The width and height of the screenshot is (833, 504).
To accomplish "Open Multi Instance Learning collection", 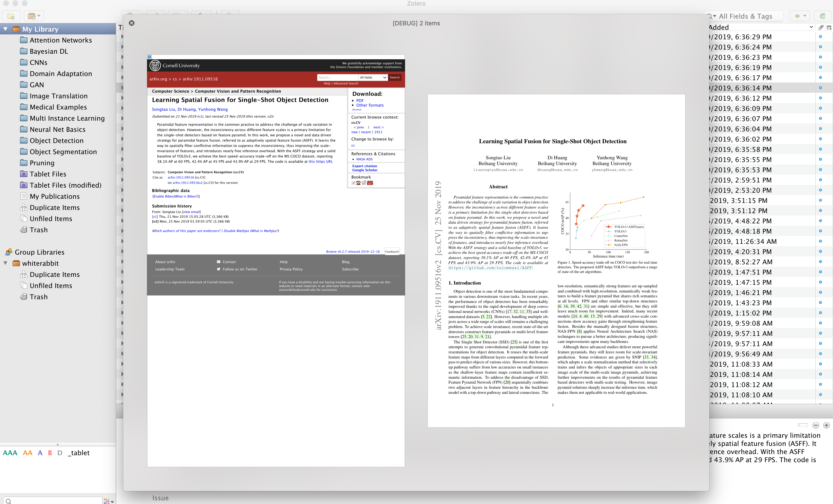I will [67, 118].
